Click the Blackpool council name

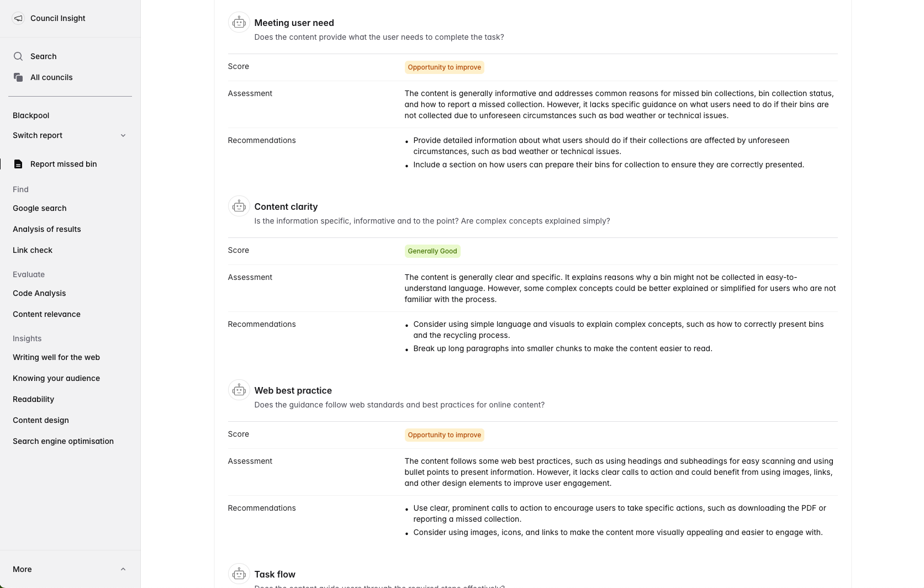pos(31,115)
